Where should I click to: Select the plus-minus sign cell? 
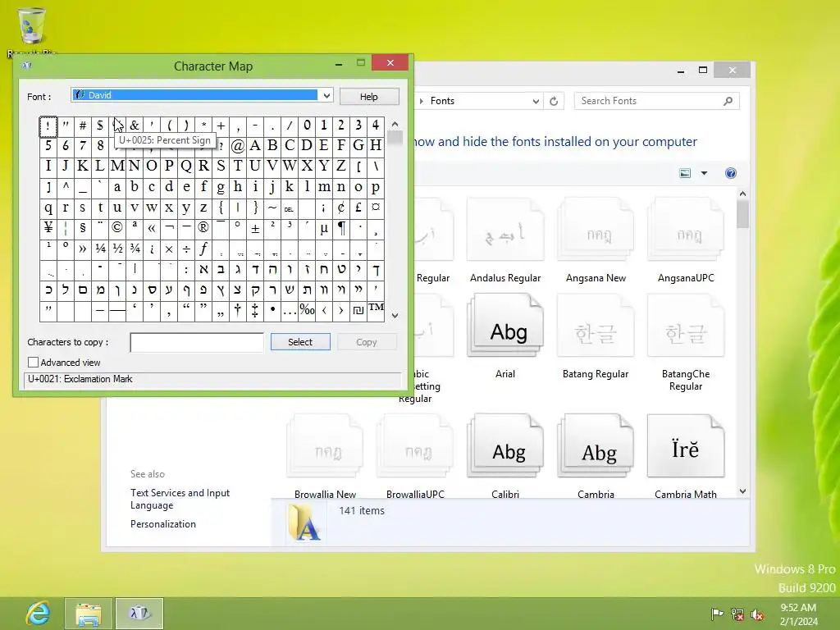click(x=255, y=228)
